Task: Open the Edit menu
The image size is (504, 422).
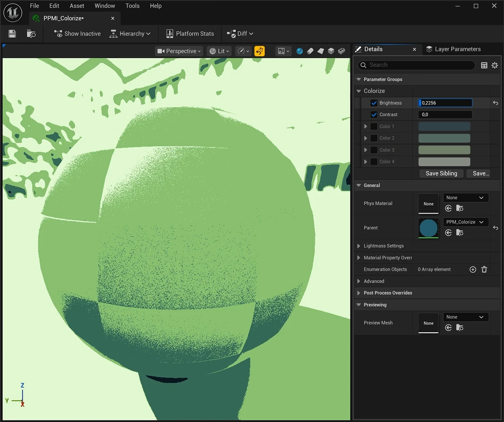Action: tap(54, 6)
